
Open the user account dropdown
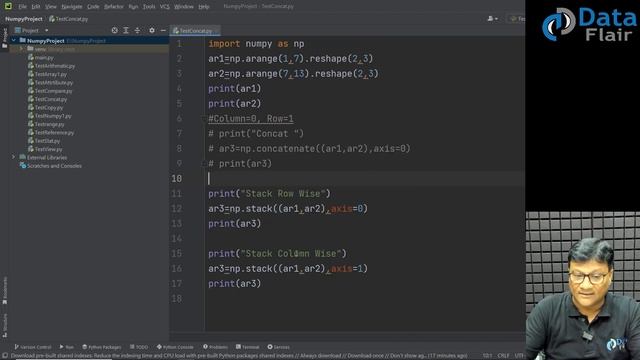492,18
